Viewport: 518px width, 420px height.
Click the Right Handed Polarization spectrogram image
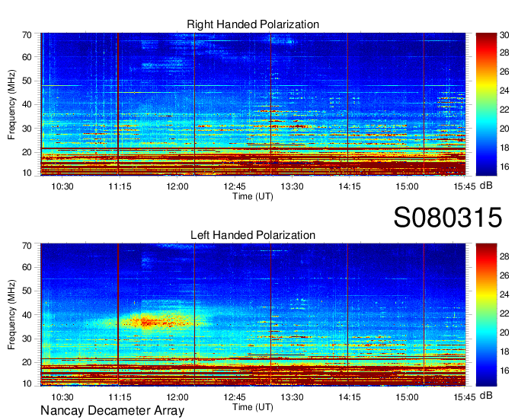tap(253, 104)
